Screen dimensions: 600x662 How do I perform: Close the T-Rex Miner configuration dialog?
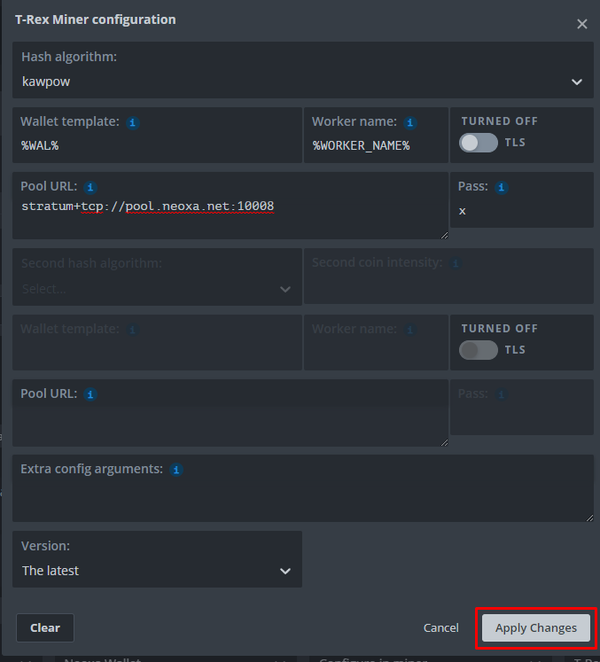(582, 24)
